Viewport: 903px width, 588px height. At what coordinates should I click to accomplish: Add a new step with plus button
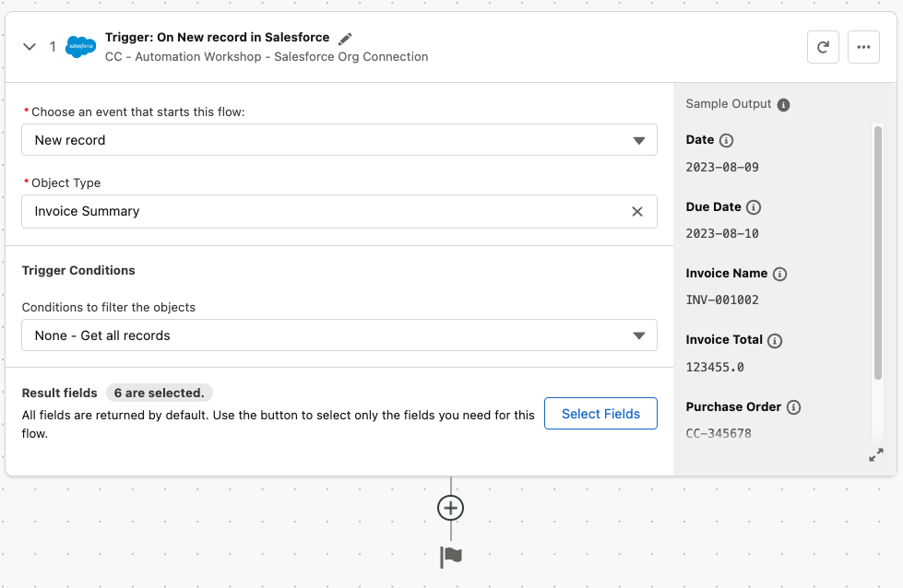pyautogui.click(x=451, y=508)
